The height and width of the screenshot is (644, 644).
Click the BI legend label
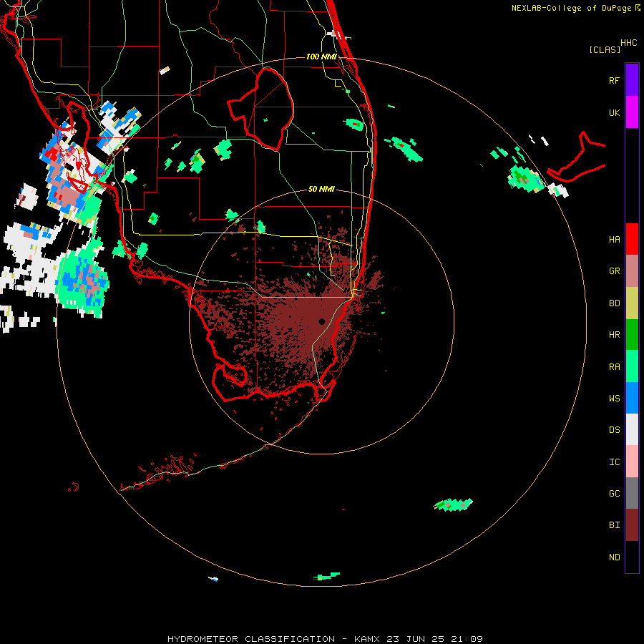(x=614, y=525)
